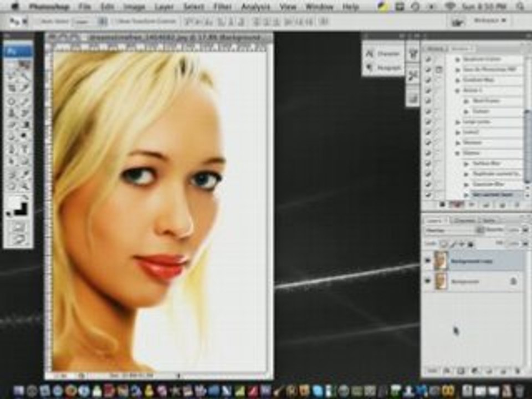Switch to the Channels tab
The image size is (532, 399).
click(x=464, y=221)
